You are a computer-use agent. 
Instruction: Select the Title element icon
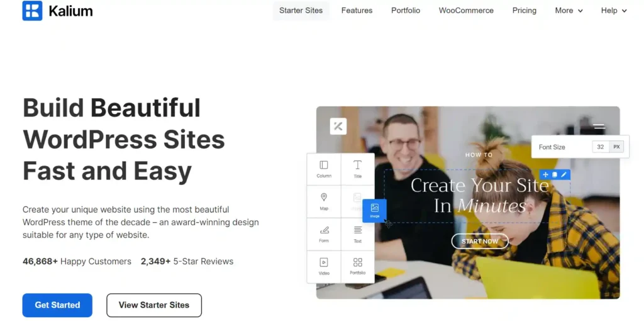point(357,165)
